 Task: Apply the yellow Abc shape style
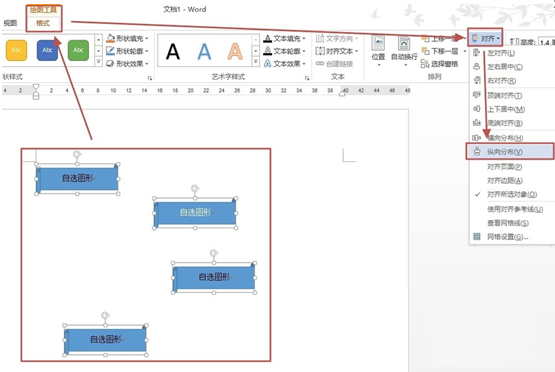coord(16,50)
